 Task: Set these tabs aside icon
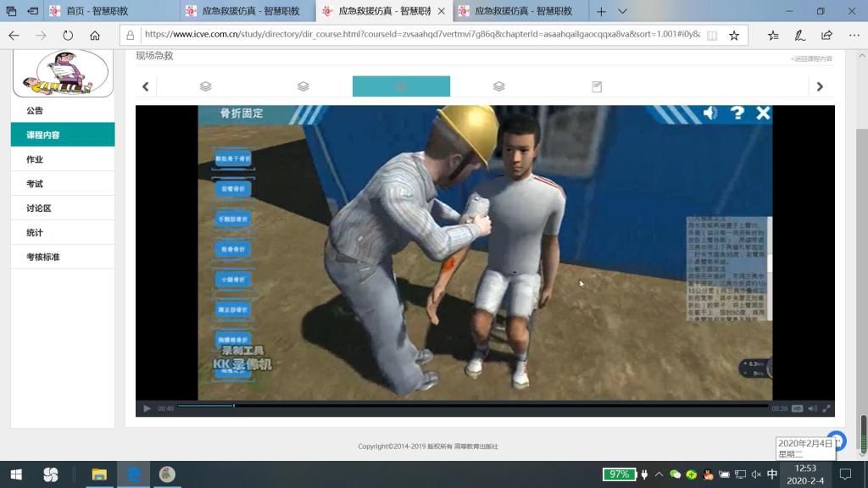coord(33,11)
